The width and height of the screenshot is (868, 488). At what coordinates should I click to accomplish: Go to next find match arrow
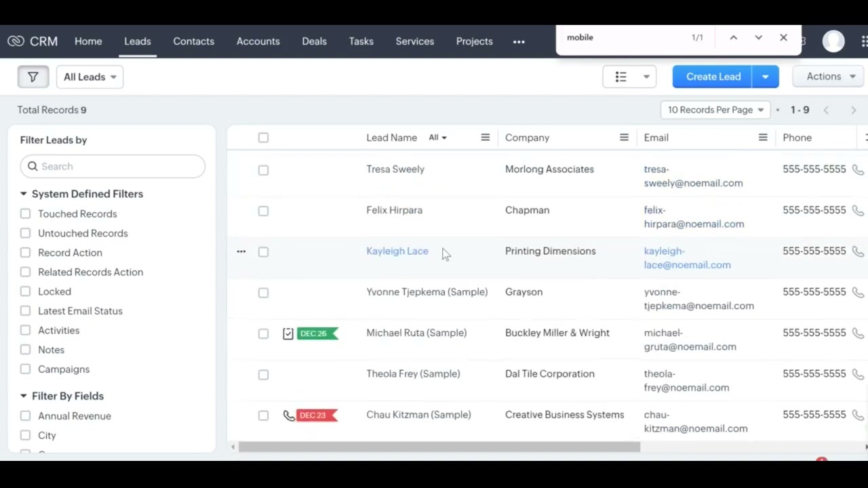(758, 38)
